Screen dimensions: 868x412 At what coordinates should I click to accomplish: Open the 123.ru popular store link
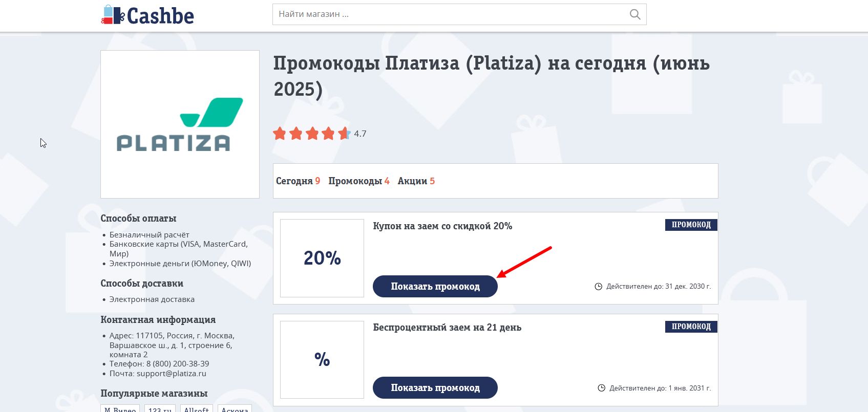160,409
